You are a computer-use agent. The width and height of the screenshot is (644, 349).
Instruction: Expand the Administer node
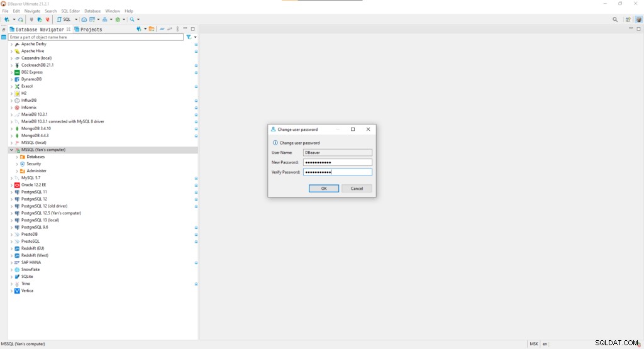tap(17, 171)
